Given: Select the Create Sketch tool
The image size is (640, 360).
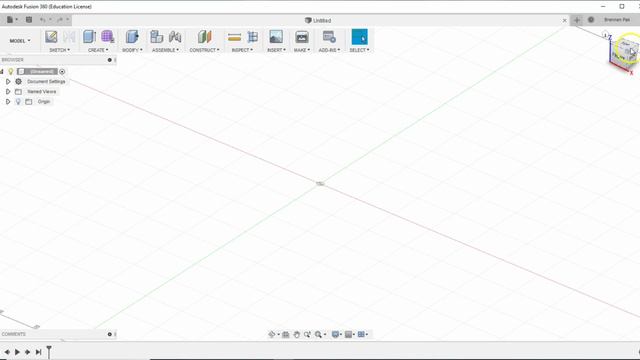Looking at the screenshot, I should click(x=51, y=37).
